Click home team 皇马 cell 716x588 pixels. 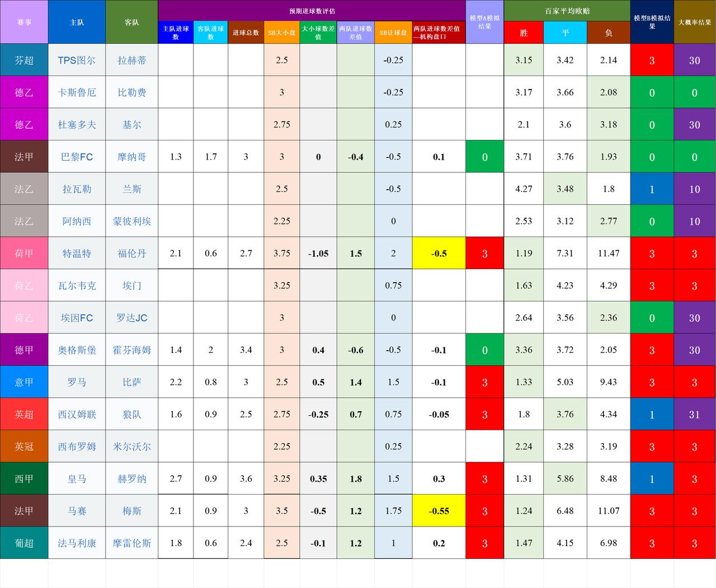[x=77, y=478]
